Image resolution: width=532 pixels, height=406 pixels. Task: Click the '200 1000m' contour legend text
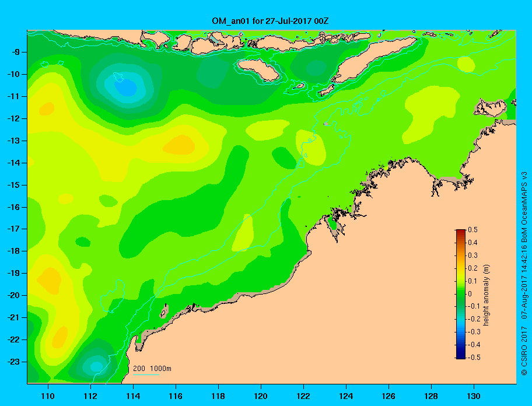pos(152,368)
